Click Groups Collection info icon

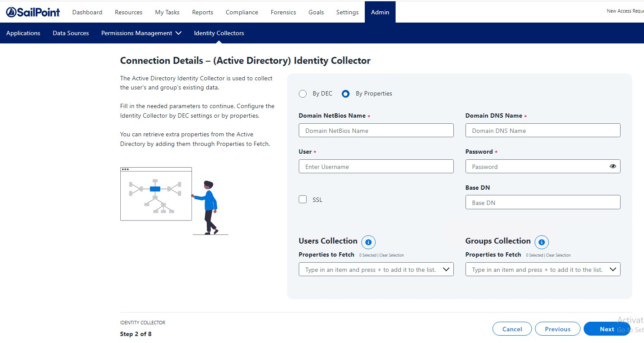(542, 242)
